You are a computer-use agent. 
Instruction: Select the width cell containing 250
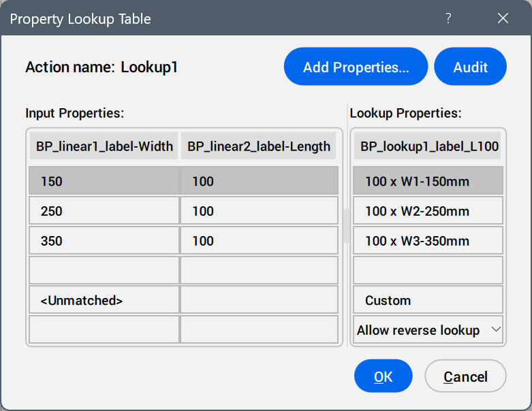104,211
